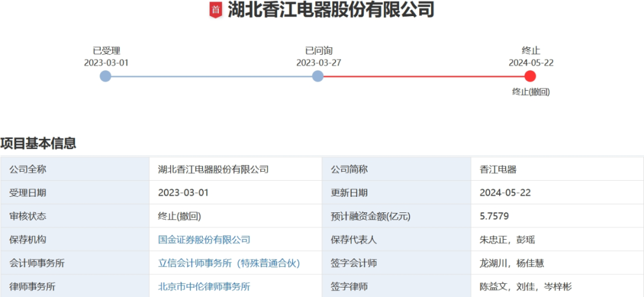The image size is (644, 297).
Task: Click the red 首 badge icon
Action: [216, 10]
